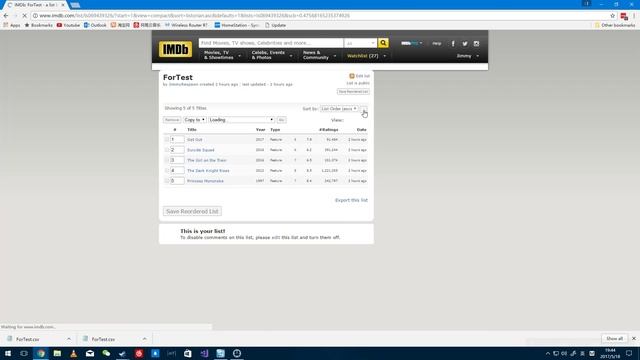640x360 pixels.
Task: Click the IMDb logo
Action: pyautogui.click(x=176, y=49)
